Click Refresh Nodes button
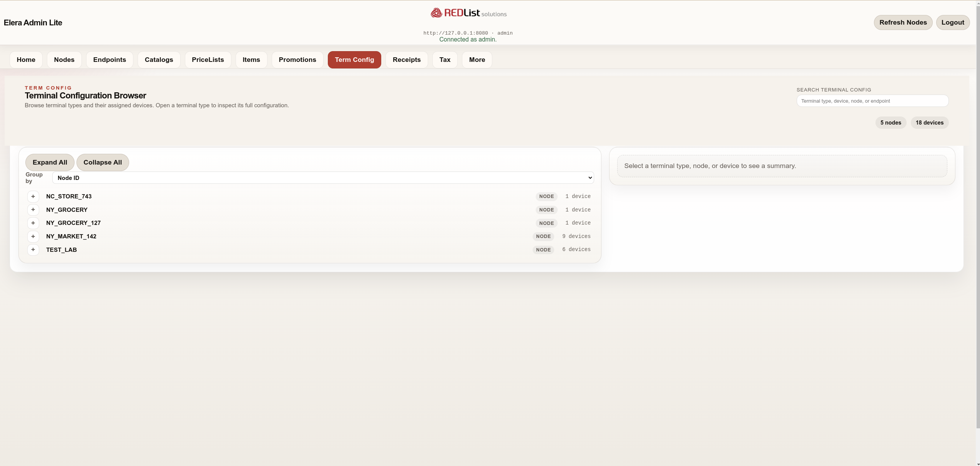 [x=903, y=22]
